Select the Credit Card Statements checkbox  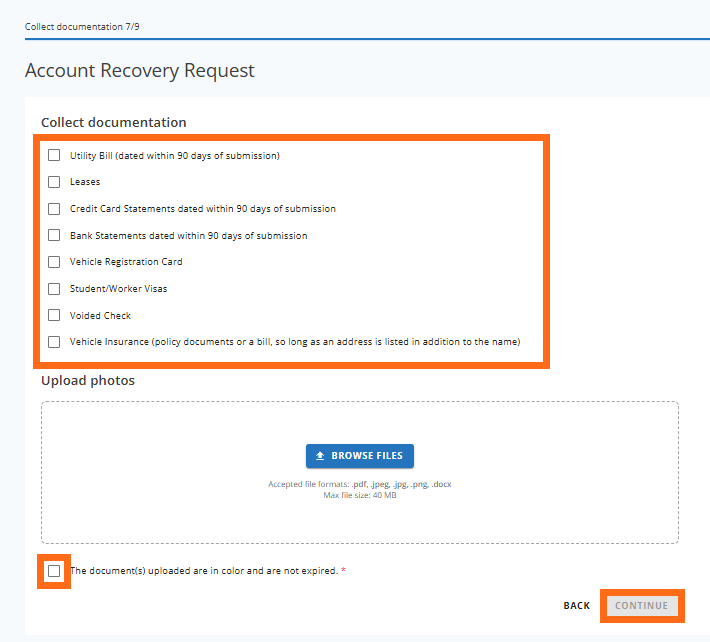click(54, 209)
